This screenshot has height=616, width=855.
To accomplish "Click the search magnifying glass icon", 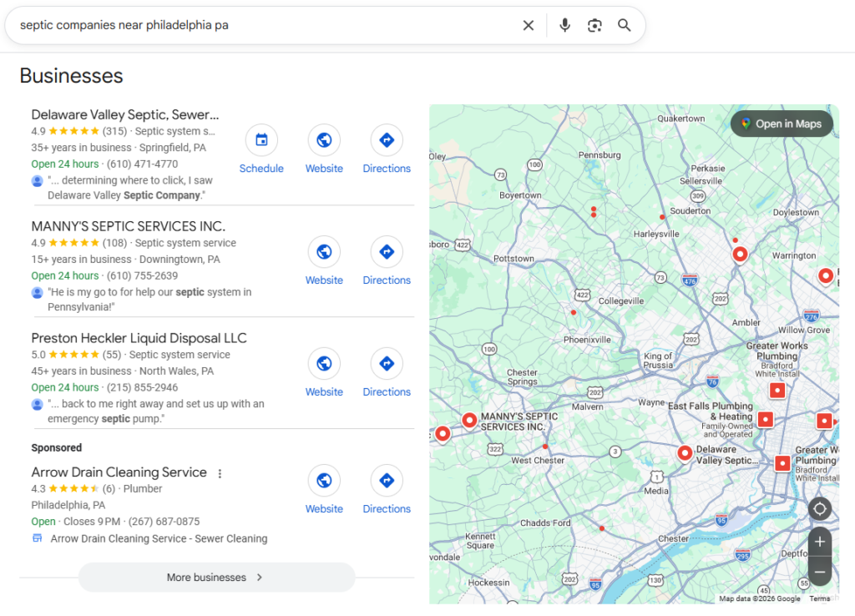I will tap(624, 25).
